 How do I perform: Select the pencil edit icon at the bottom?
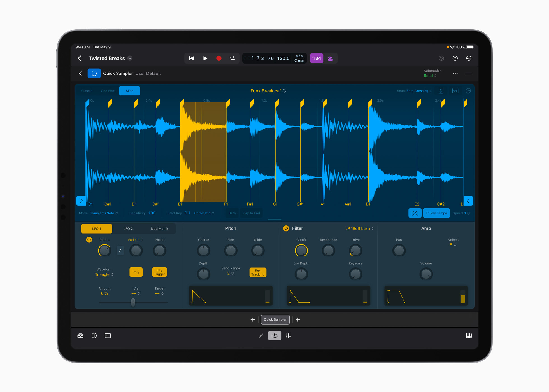click(261, 335)
